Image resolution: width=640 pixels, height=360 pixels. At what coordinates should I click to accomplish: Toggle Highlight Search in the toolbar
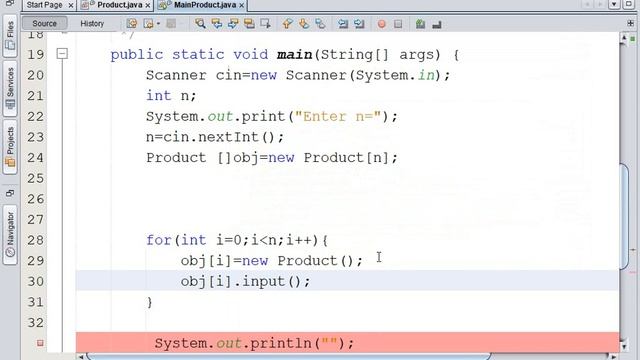pyautogui.click(x=249, y=24)
